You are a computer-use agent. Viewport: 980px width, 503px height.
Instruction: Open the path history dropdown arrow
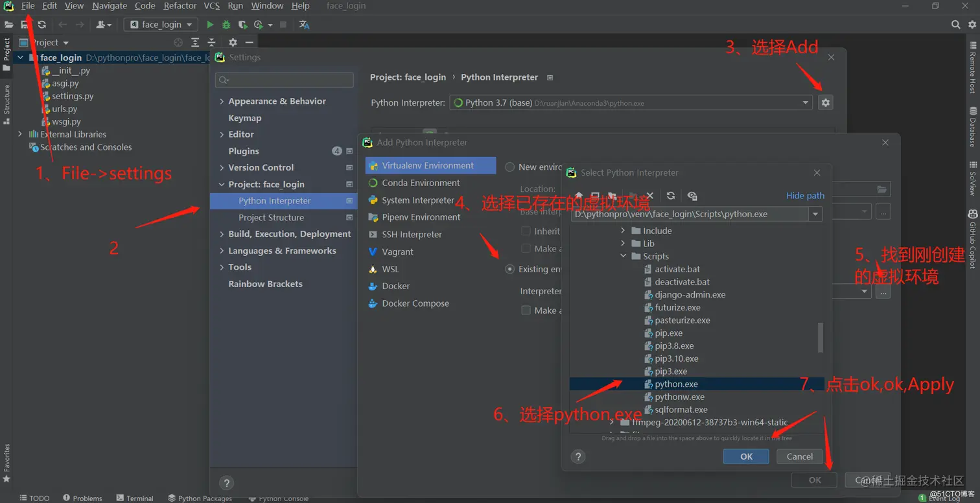click(815, 215)
